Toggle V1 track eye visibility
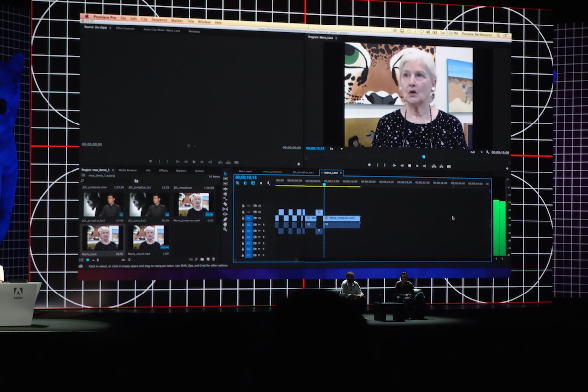 pyautogui.click(x=259, y=218)
